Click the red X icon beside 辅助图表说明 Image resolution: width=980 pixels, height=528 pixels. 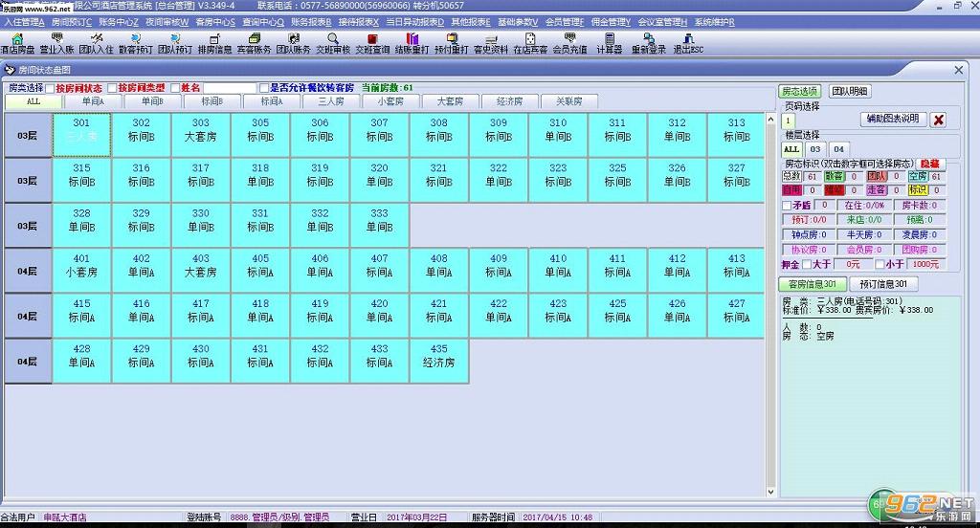[938, 120]
